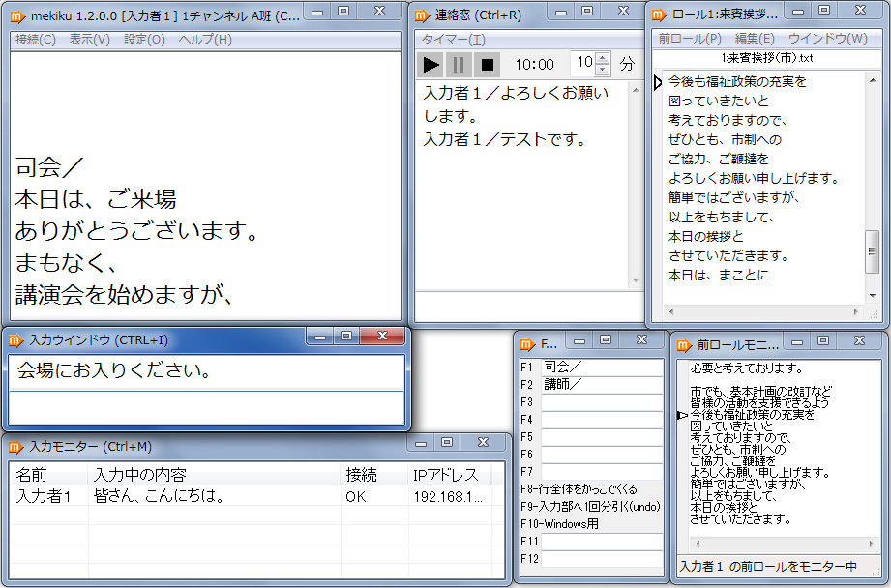
Task: Open the 前ロール(P) menu
Action: [x=689, y=39]
